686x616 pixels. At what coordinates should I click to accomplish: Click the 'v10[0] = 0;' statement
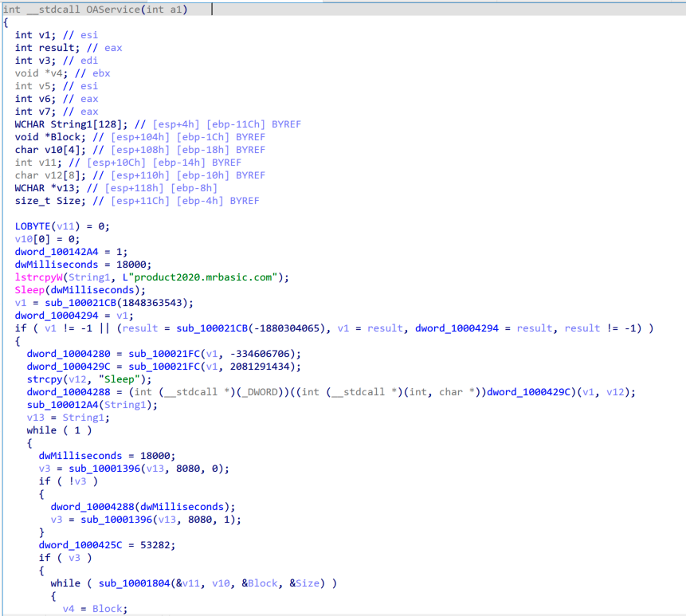click(x=47, y=239)
